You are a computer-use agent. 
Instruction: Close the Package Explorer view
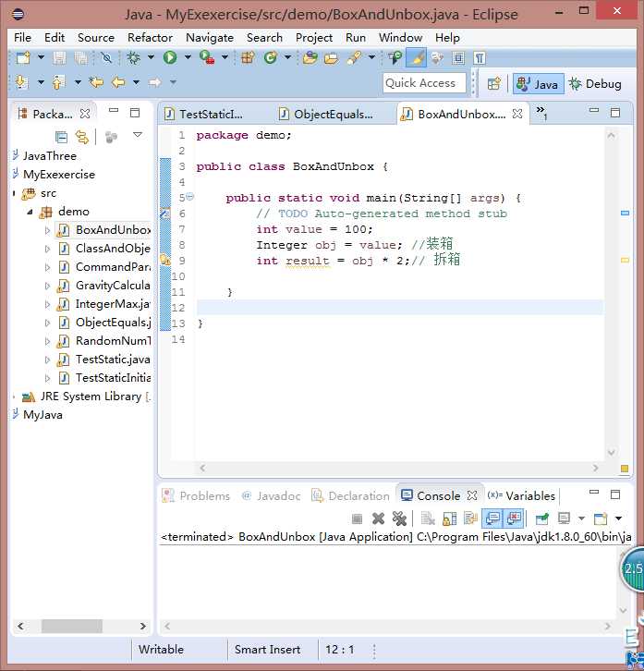pos(85,114)
